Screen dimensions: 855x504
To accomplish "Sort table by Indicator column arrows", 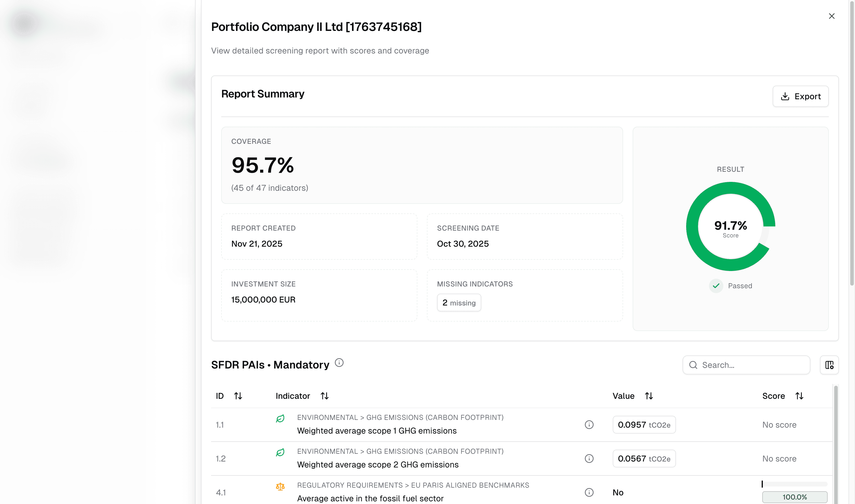I will point(324,396).
